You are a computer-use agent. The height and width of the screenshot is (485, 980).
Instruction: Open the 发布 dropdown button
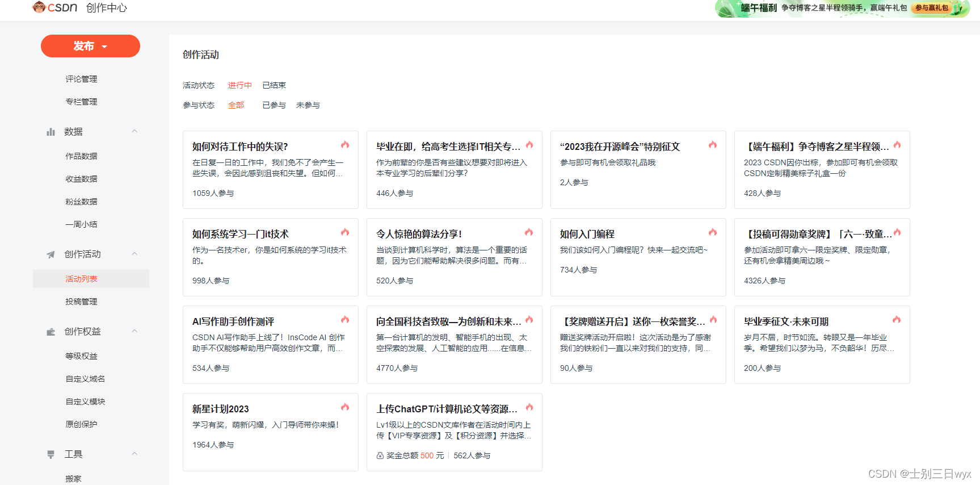pyautogui.click(x=90, y=46)
